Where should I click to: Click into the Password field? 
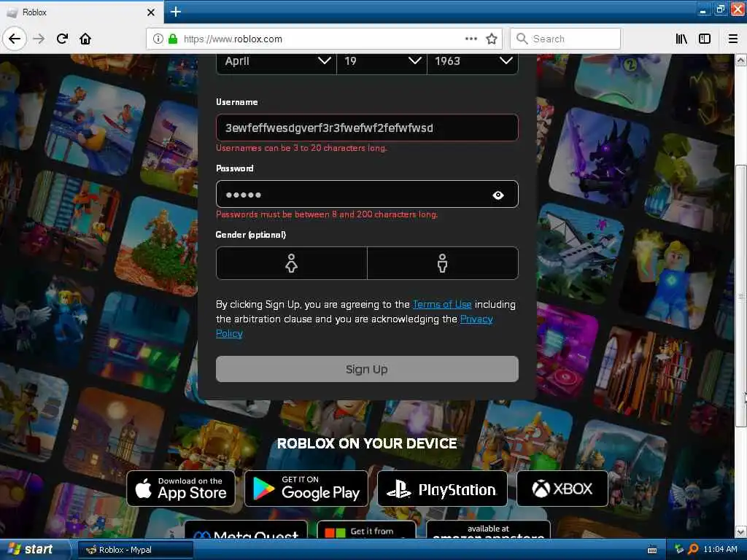pyautogui.click(x=367, y=194)
